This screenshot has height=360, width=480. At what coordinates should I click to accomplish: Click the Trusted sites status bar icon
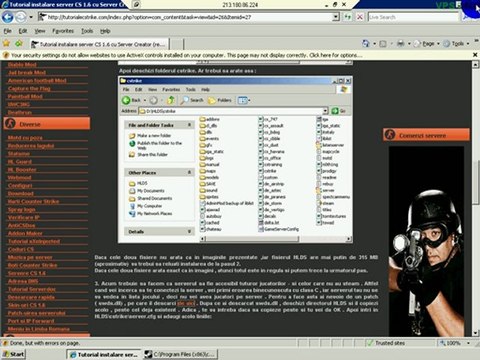[369, 343]
